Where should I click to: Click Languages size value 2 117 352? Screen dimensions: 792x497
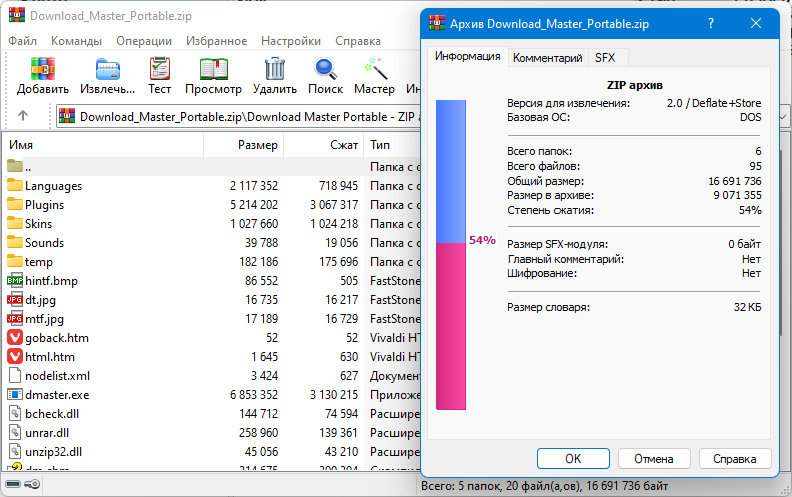[254, 186]
